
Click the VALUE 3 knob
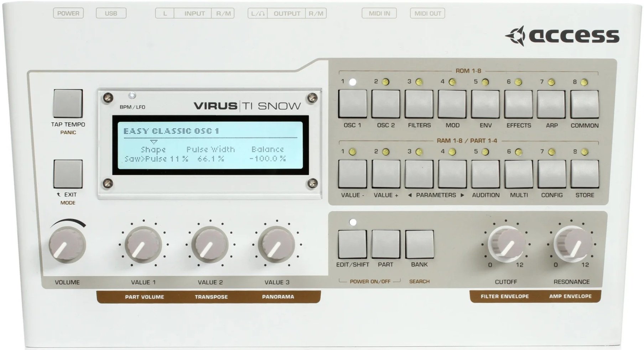tap(277, 244)
